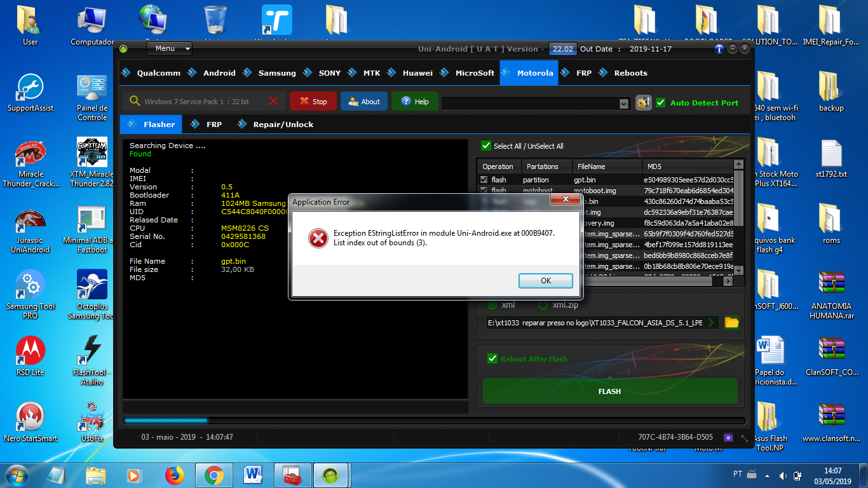This screenshot has width=868, height=488.
Task: Select the Motorola tab
Action: point(529,73)
